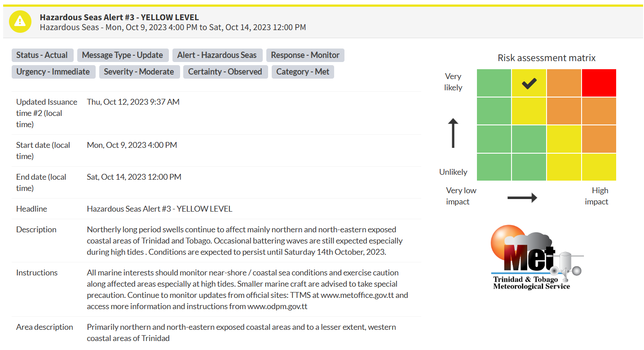Select the Alert - Hazardous Seas tag
The height and width of the screenshot is (350, 644).
pyautogui.click(x=217, y=55)
